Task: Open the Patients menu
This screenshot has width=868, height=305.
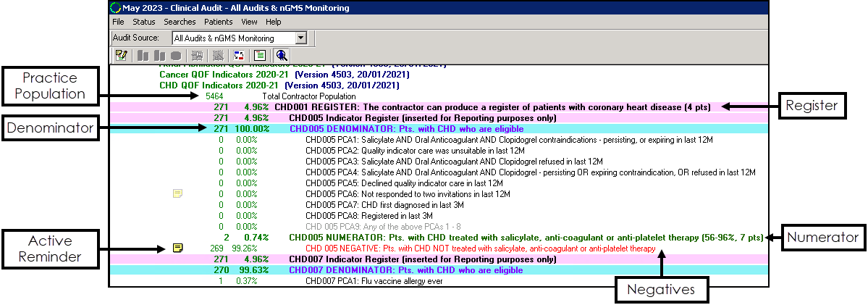Action: tap(219, 22)
